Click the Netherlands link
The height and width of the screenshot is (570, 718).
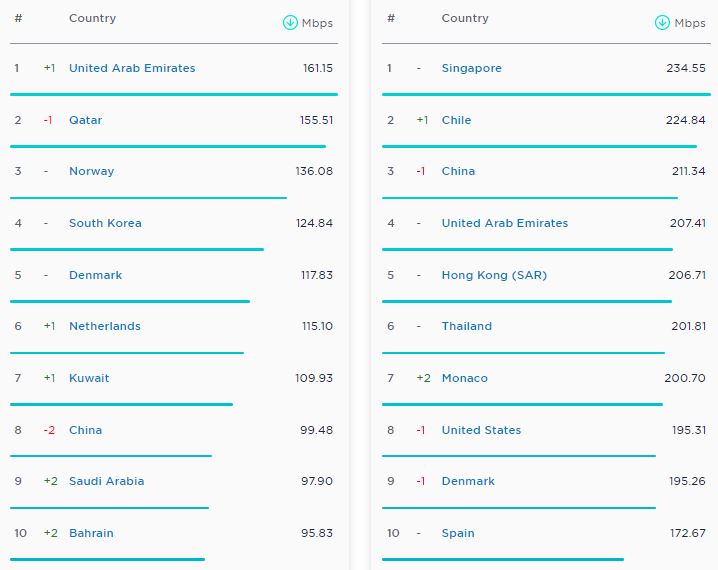click(x=104, y=326)
